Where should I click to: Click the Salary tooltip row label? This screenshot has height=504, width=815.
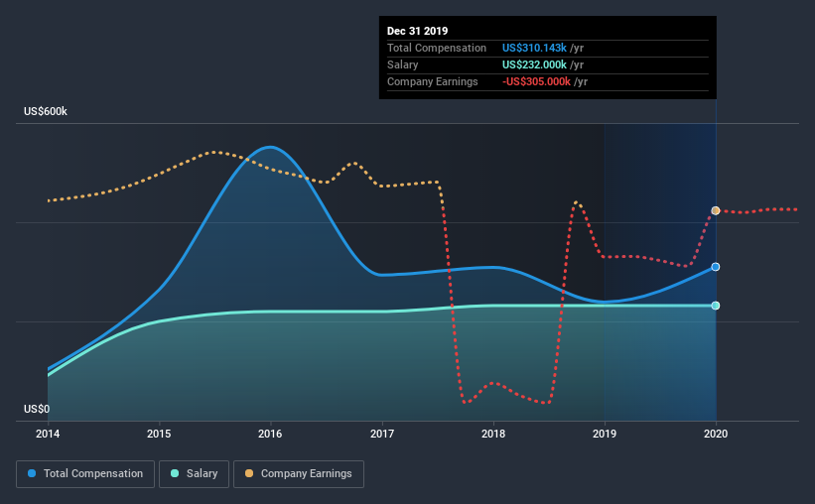coord(403,64)
